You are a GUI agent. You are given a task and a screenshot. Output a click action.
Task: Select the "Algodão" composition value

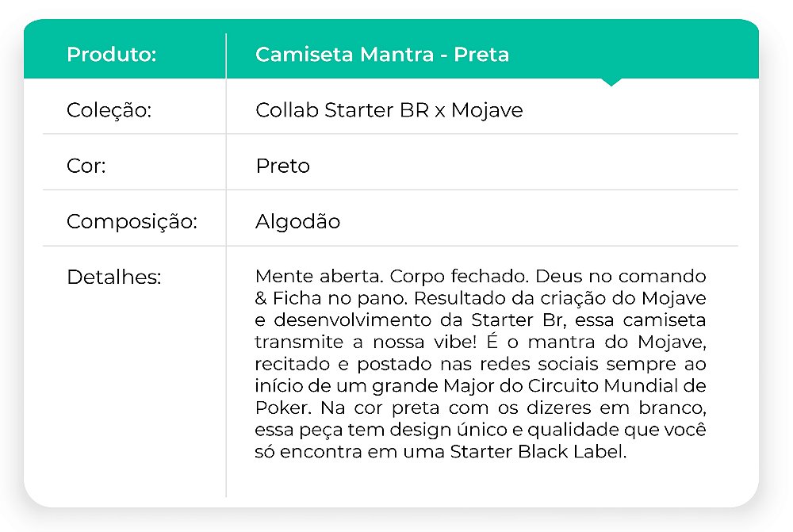pyautogui.click(x=297, y=221)
